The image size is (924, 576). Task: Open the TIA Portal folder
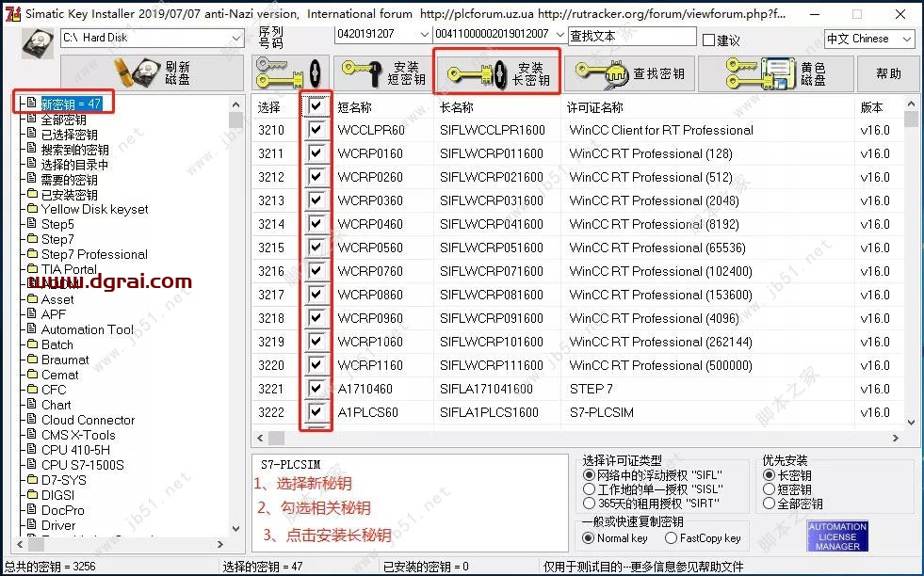pyautogui.click(x=69, y=269)
